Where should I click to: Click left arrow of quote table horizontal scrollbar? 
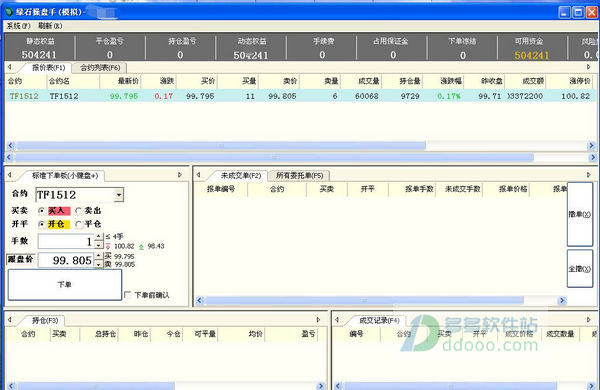point(11,145)
